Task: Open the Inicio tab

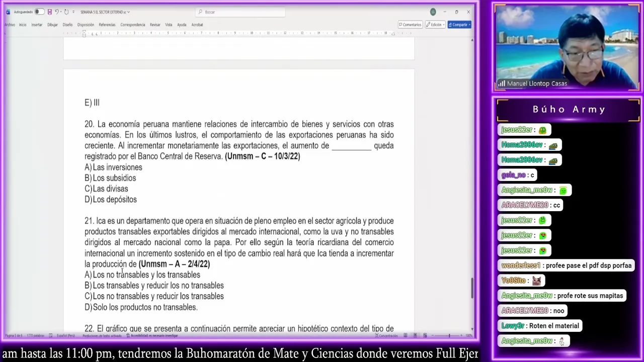Action: click(x=23, y=25)
